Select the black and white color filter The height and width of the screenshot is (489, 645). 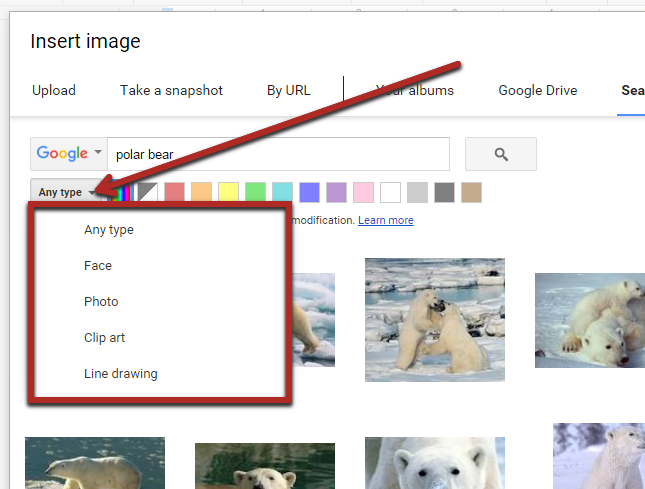tap(148, 192)
